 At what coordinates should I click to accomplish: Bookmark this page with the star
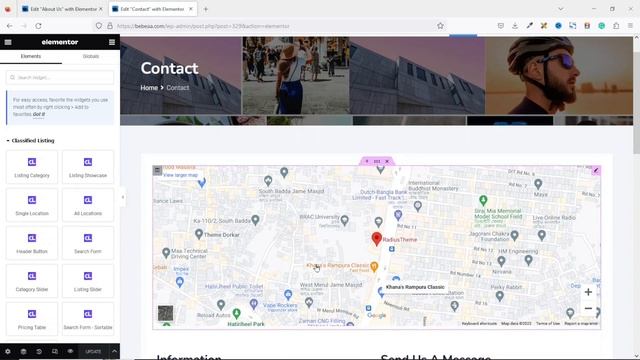pos(440,26)
